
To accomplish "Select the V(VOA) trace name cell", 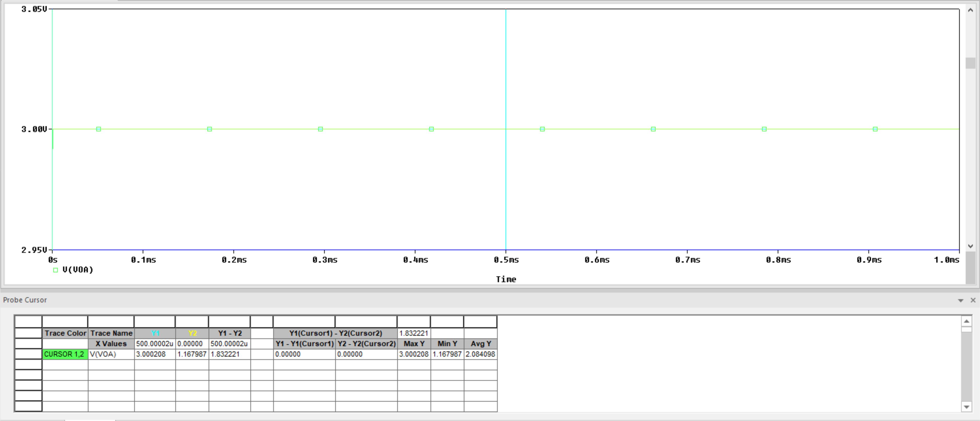I will [111, 354].
